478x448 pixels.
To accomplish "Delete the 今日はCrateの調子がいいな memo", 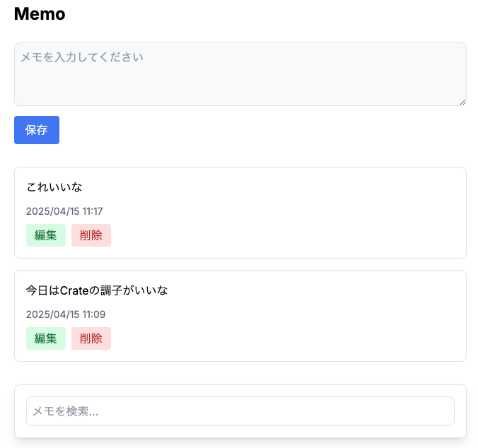I will 91,338.
